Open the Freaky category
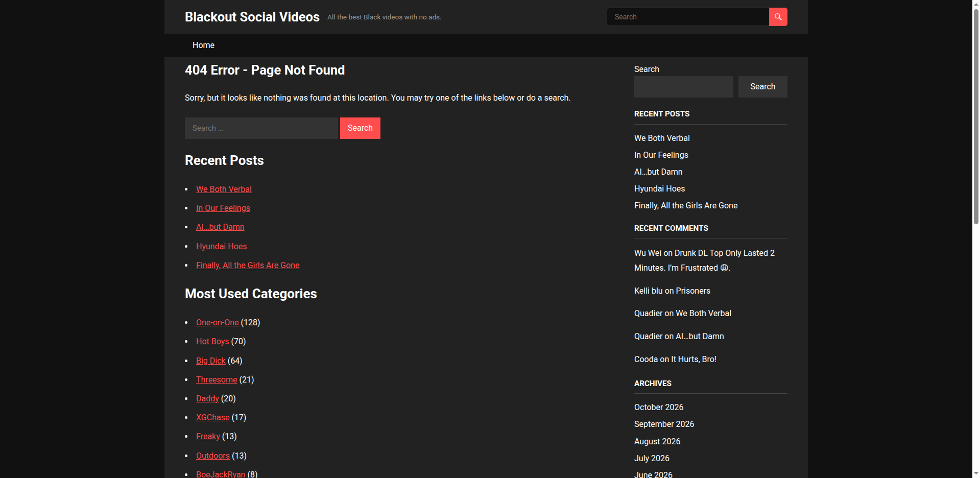 [x=208, y=436]
